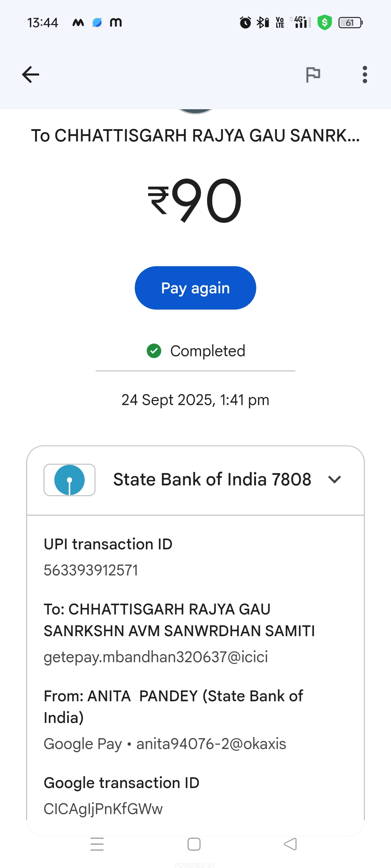Tap the alarm clock status icon
The width and height of the screenshot is (391, 868).
(245, 22)
